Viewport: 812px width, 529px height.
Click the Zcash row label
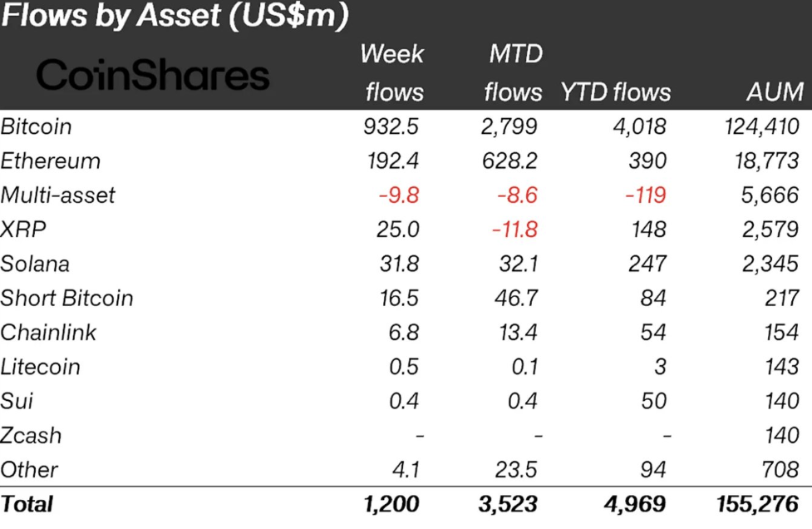tap(31, 435)
